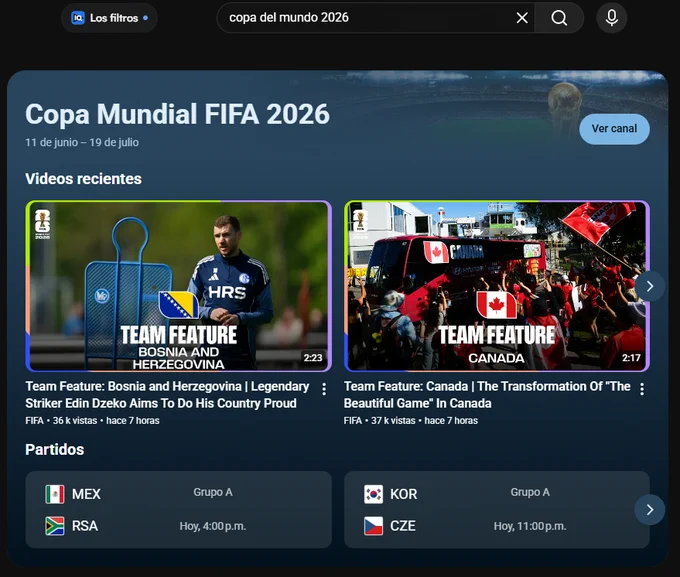Click the 'Partidos' section heading

point(55,449)
